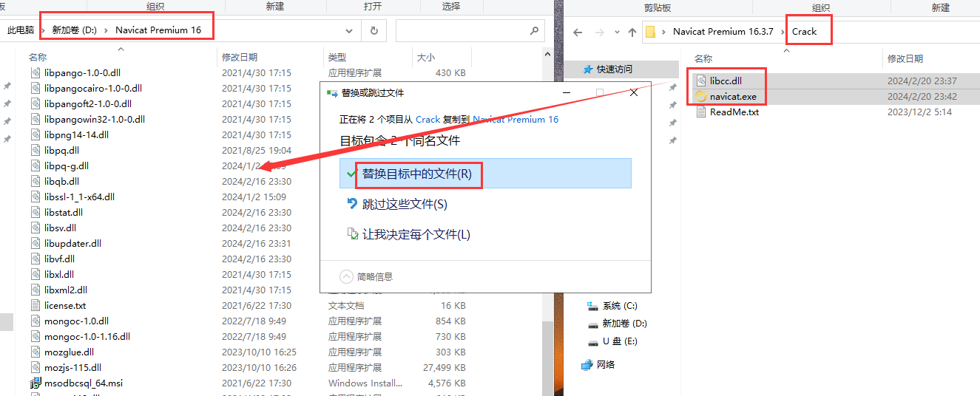
Task: Sort right window by 名称 column
Action: point(703,58)
